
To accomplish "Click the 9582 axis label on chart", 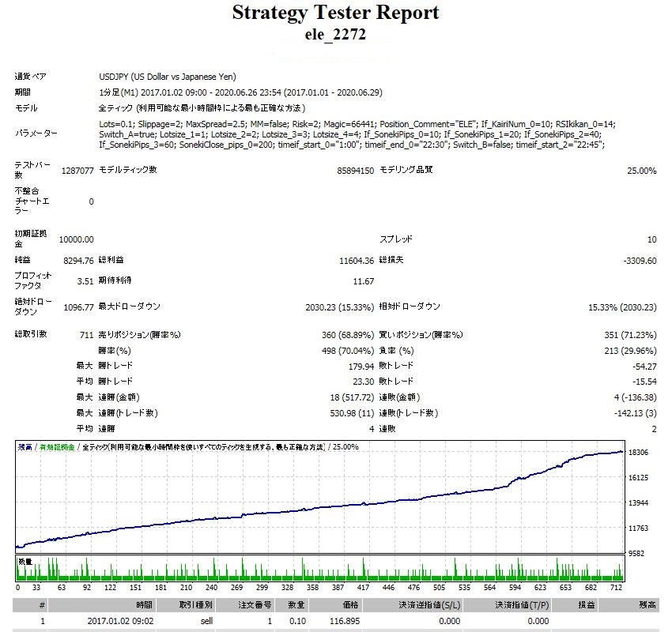I will (636, 554).
